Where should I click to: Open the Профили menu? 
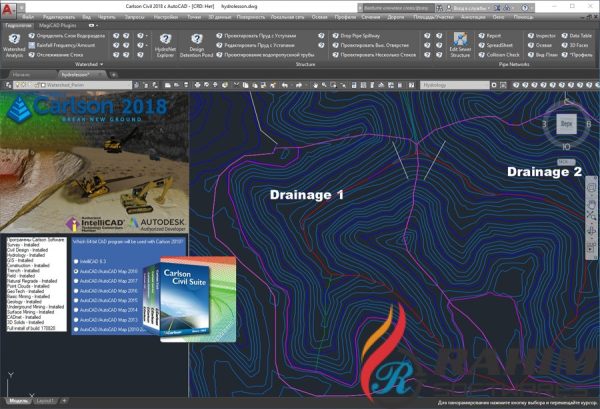coord(345,17)
